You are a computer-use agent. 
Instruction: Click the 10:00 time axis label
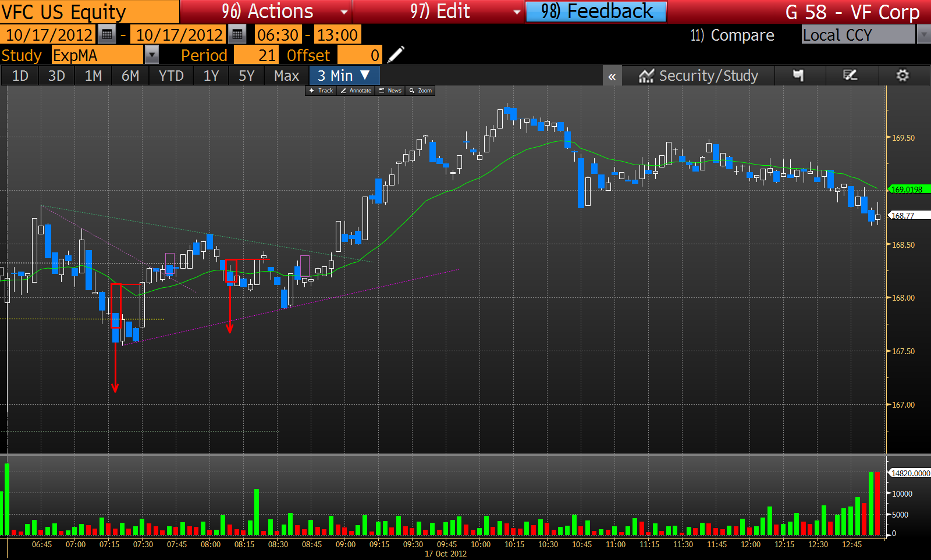pos(481,544)
